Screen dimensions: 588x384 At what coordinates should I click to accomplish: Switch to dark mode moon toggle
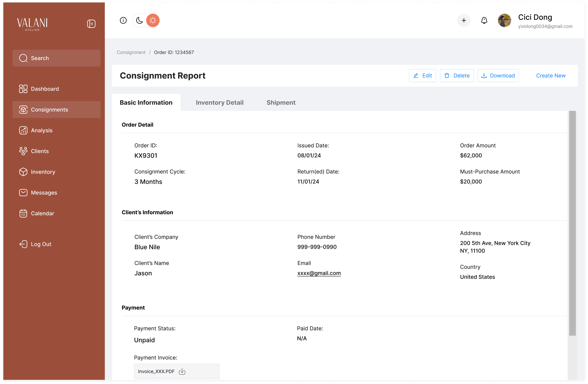pyautogui.click(x=139, y=20)
